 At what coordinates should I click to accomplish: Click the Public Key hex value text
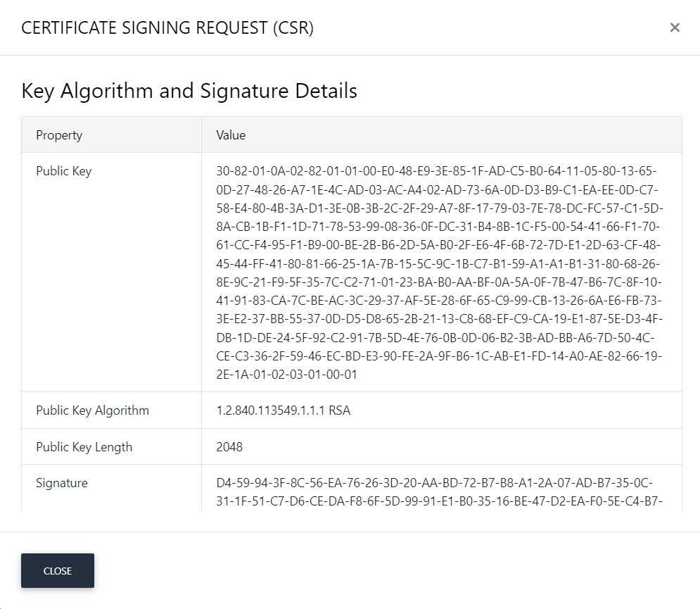tap(439, 272)
